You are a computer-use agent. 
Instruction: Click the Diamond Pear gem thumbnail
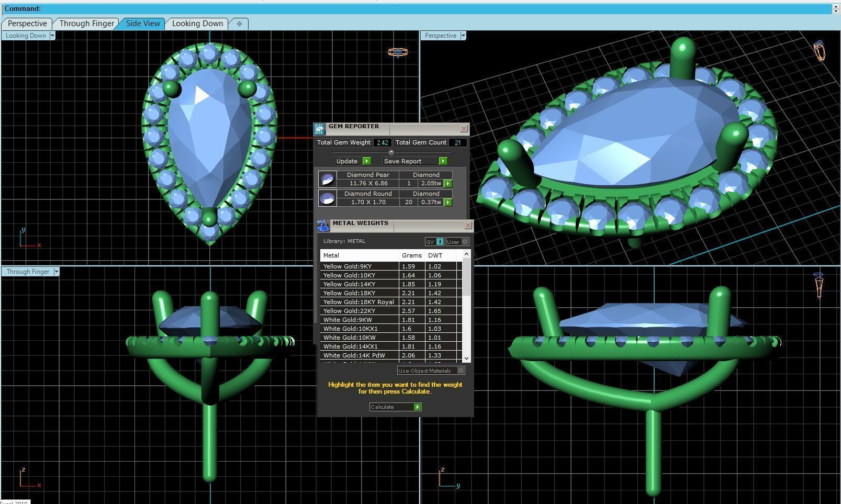coord(328,180)
